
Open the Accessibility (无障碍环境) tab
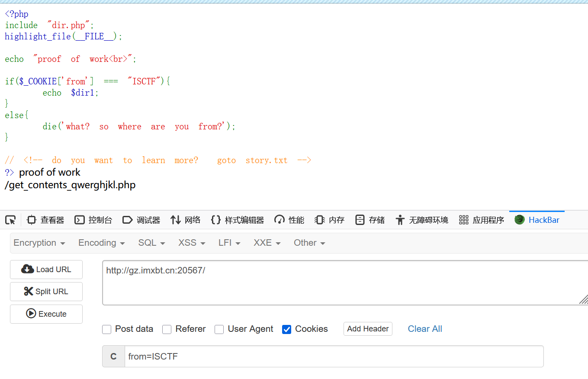click(422, 220)
